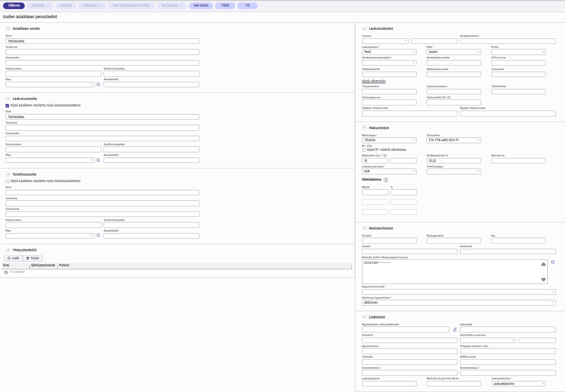Open country lookup in Toimitusosoite section
The height and width of the screenshot is (392, 565).
(x=98, y=236)
